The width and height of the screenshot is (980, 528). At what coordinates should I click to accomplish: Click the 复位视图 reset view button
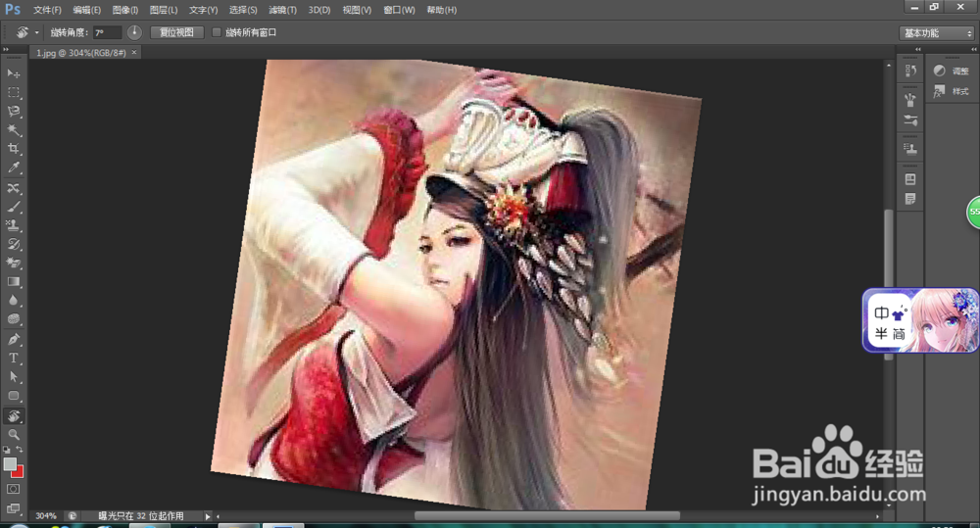click(176, 32)
